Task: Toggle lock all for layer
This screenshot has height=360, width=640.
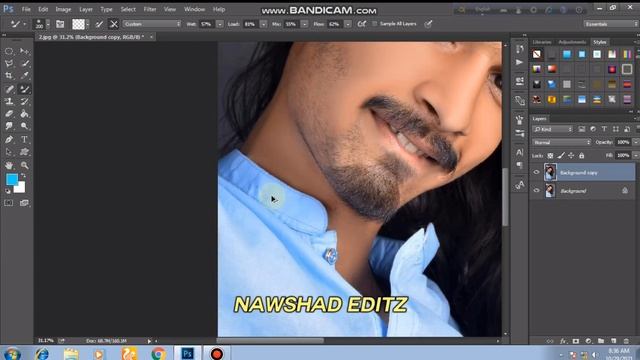Action: click(582, 156)
